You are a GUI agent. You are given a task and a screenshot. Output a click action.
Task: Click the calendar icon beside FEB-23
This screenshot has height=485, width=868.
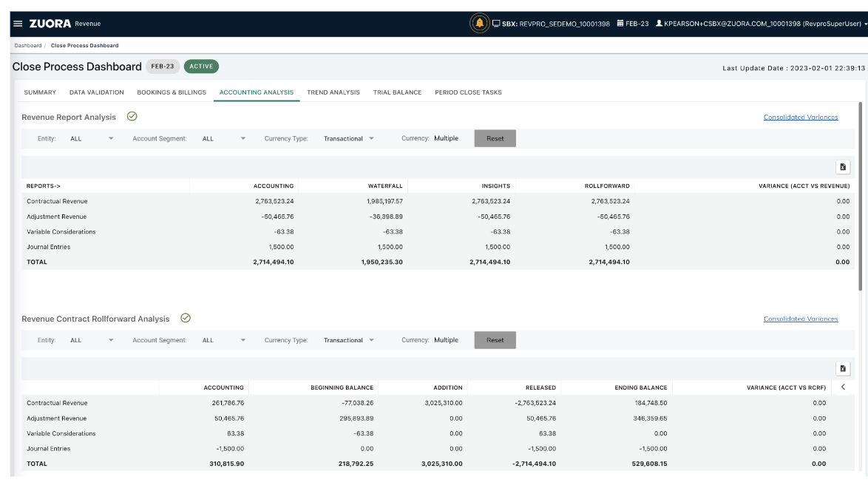click(x=621, y=23)
